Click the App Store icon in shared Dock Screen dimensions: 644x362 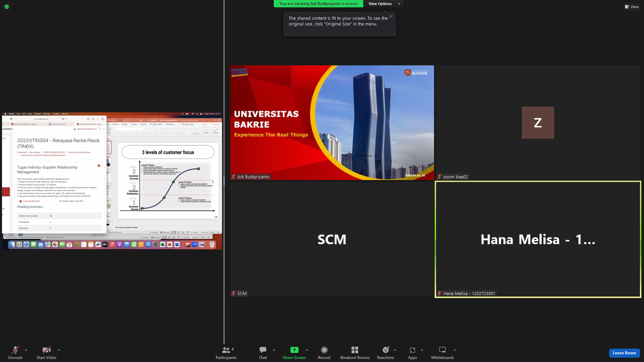[x=148, y=245]
